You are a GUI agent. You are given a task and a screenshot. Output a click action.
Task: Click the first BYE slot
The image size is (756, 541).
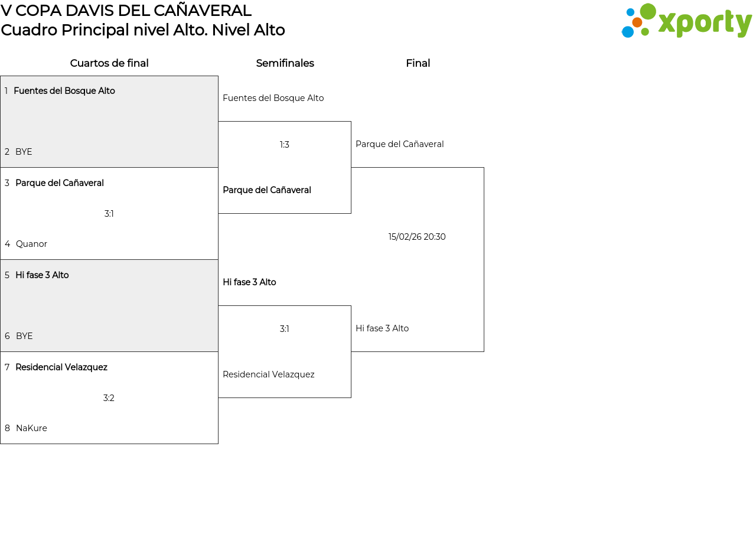click(24, 152)
